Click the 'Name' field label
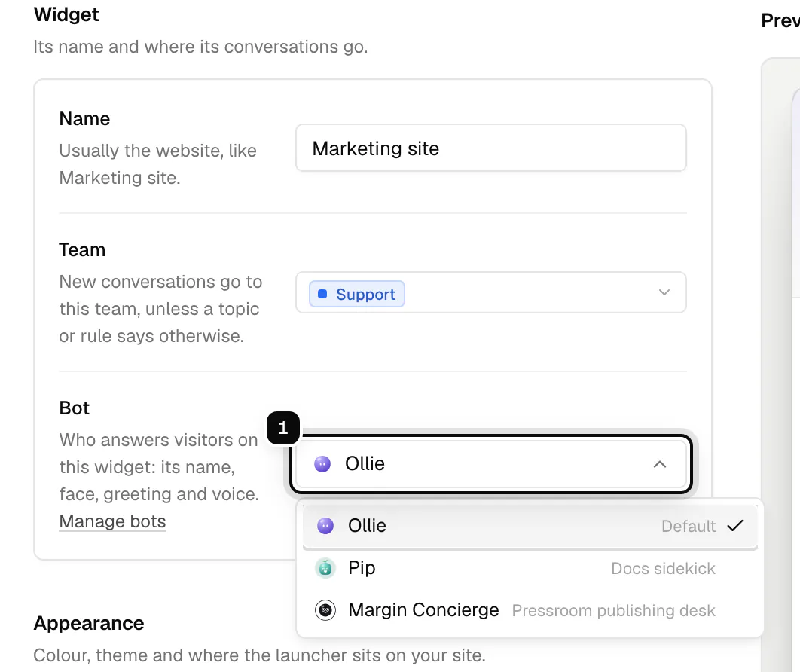The image size is (800, 672). 84,119
